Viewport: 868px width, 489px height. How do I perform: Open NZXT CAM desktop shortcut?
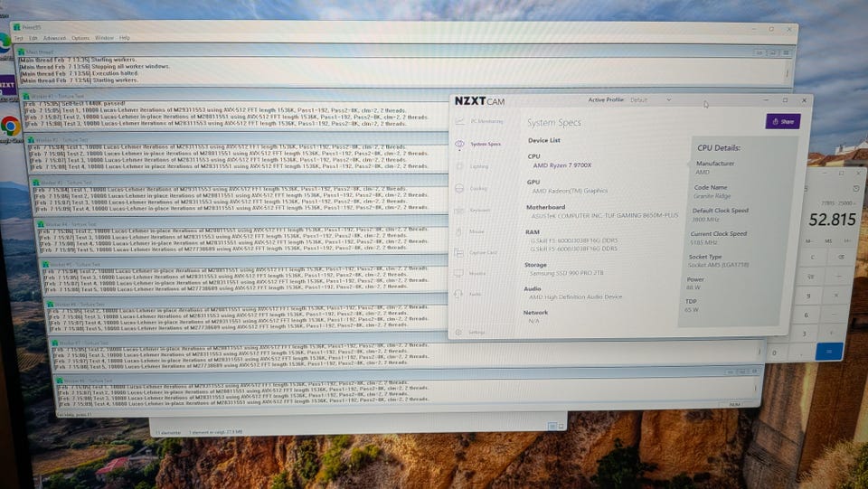pos(7,86)
